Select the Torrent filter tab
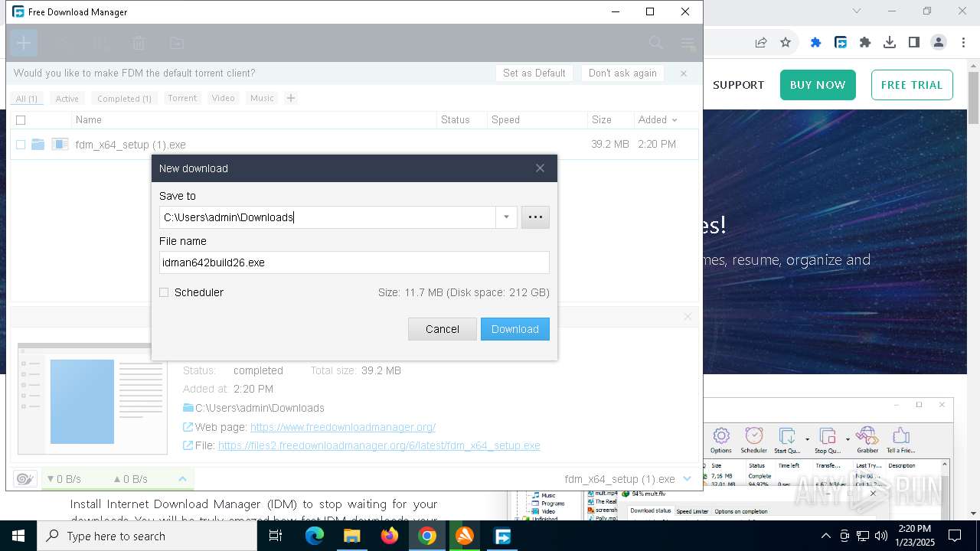 pos(182,98)
